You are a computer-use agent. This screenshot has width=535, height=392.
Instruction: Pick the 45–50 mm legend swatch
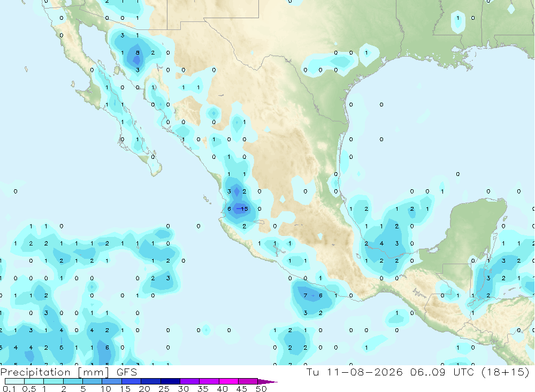pos(248,381)
